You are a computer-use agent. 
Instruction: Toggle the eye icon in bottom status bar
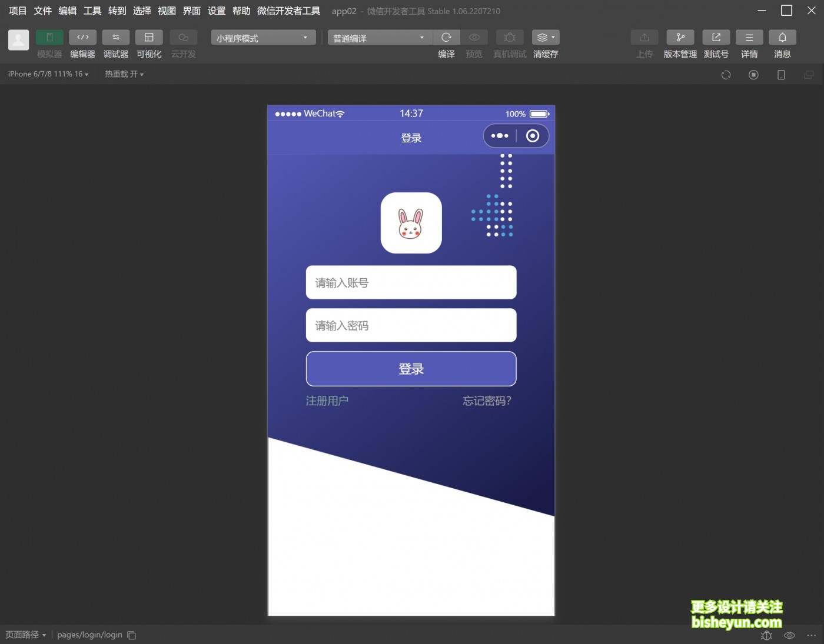[x=789, y=635]
